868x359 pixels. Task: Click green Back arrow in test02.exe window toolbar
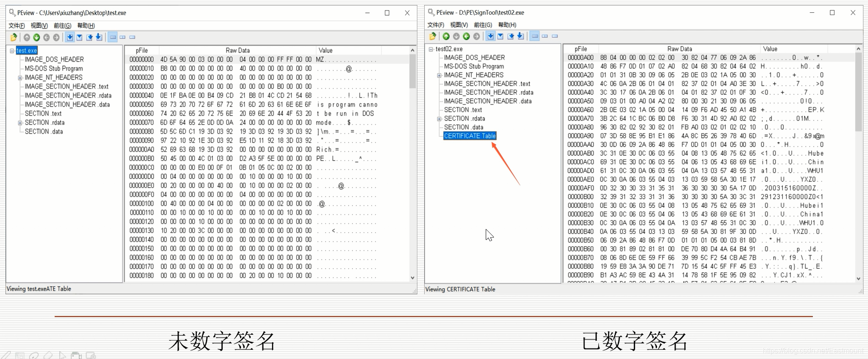(466, 36)
